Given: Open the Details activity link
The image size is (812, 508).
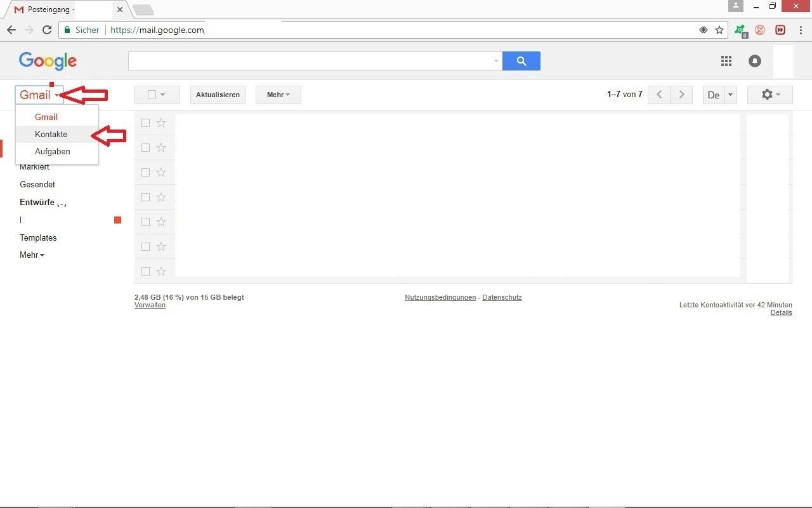Looking at the screenshot, I should (x=782, y=312).
